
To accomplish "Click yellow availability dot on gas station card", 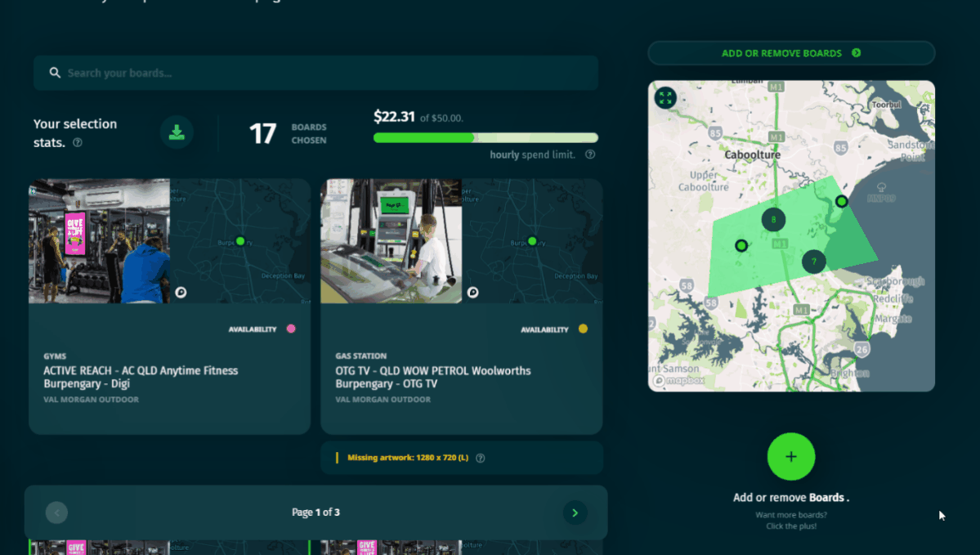I will [x=583, y=329].
